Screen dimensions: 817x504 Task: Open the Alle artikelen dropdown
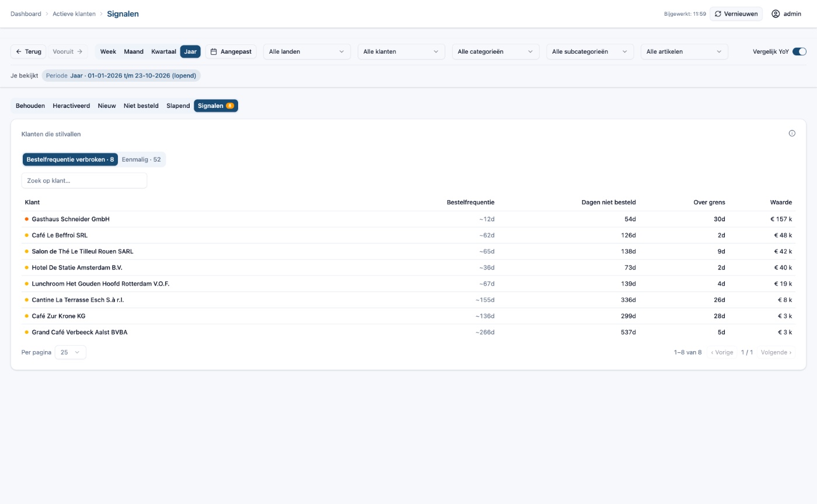685,51
